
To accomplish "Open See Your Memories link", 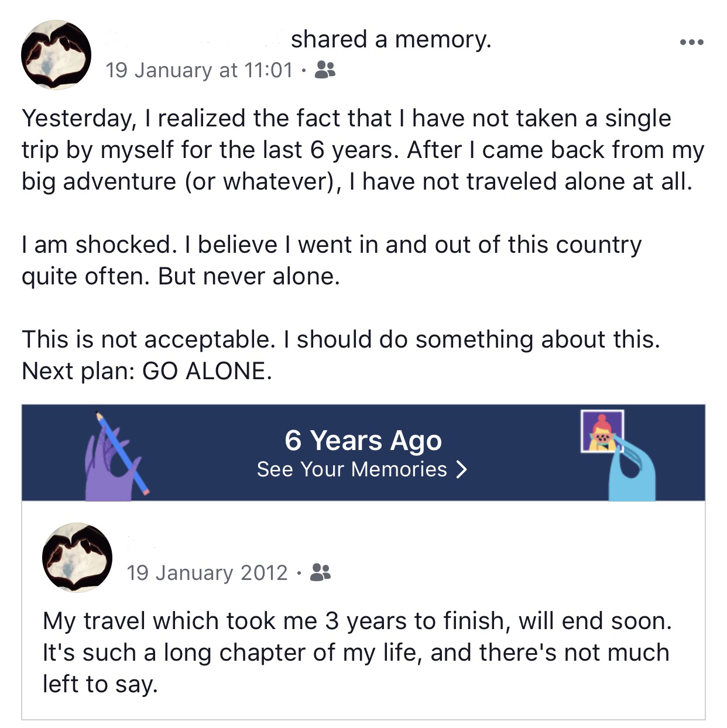I will coord(362,469).
